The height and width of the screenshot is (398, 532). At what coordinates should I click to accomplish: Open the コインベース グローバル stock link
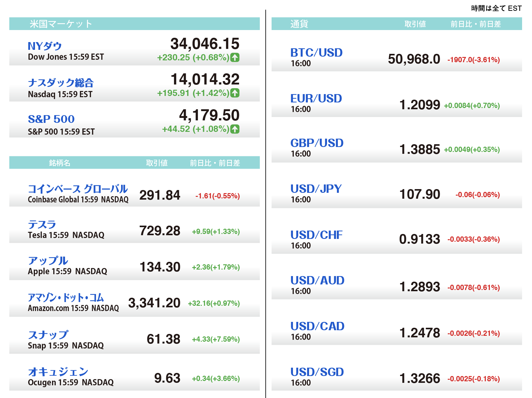(x=78, y=189)
